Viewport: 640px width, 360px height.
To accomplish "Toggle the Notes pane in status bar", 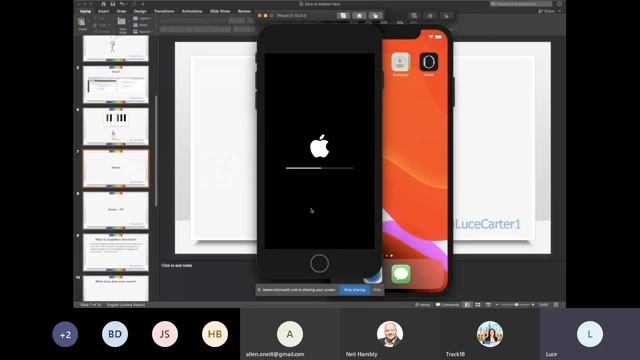I will [x=422, y=304].
